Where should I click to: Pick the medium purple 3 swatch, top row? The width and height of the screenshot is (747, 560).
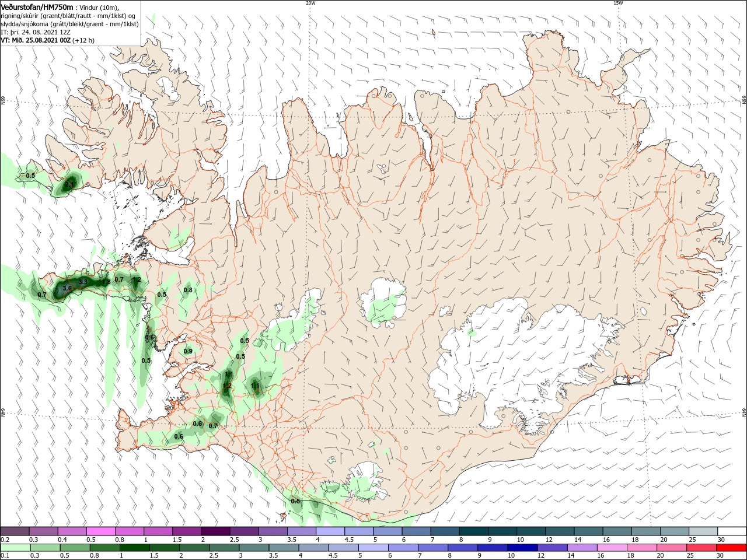click(273, 531)
